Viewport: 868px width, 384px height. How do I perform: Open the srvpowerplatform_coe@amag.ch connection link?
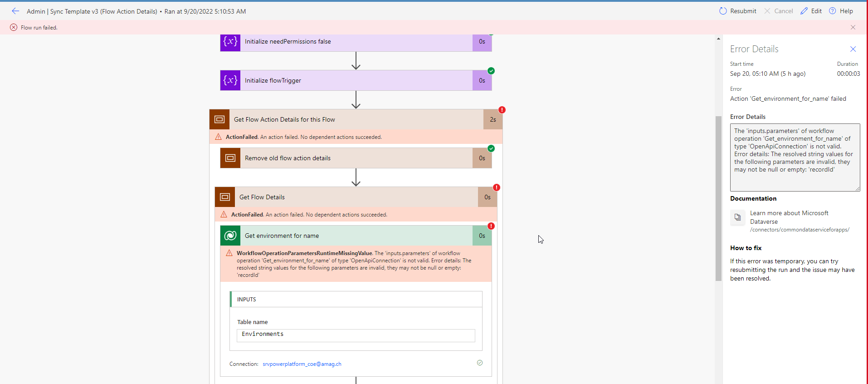(302, 364)
